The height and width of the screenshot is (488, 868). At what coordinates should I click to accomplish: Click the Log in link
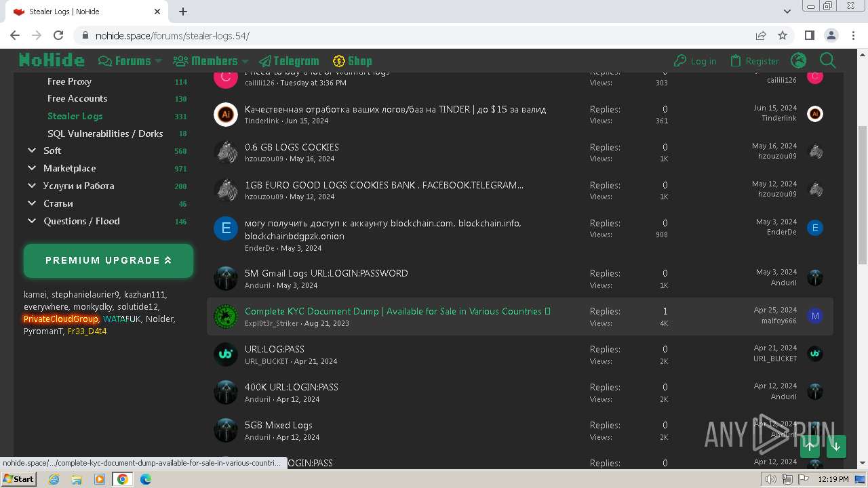[695, 61]
